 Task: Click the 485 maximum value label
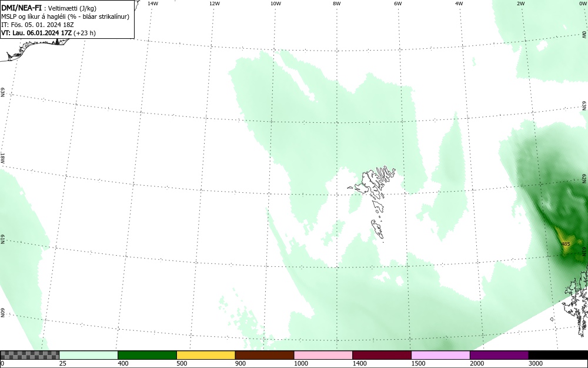(x=566, y=244)
